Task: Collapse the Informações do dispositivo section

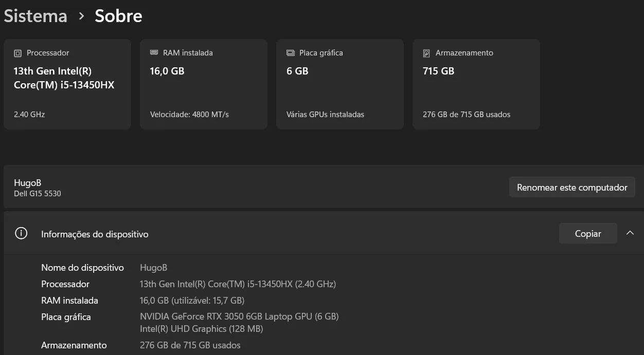Action: 630,233
